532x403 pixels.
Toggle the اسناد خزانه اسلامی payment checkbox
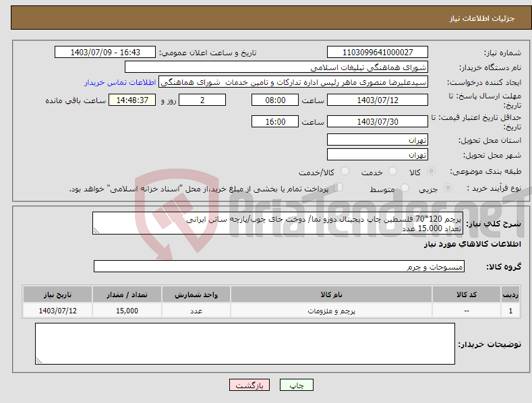pyautogui.click(x=338, y=187)
